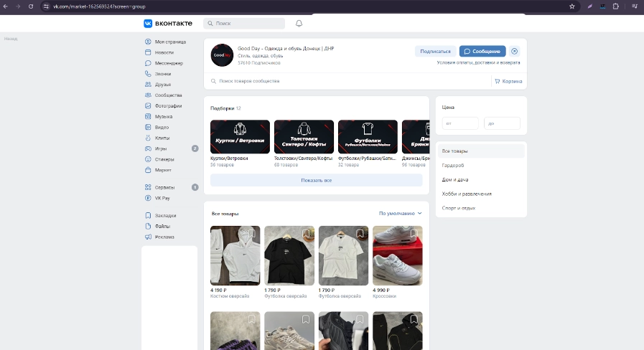This screenshot has width=644, height=350.
Task: Open Мессенджер in the sidebar
Action: 169,63
